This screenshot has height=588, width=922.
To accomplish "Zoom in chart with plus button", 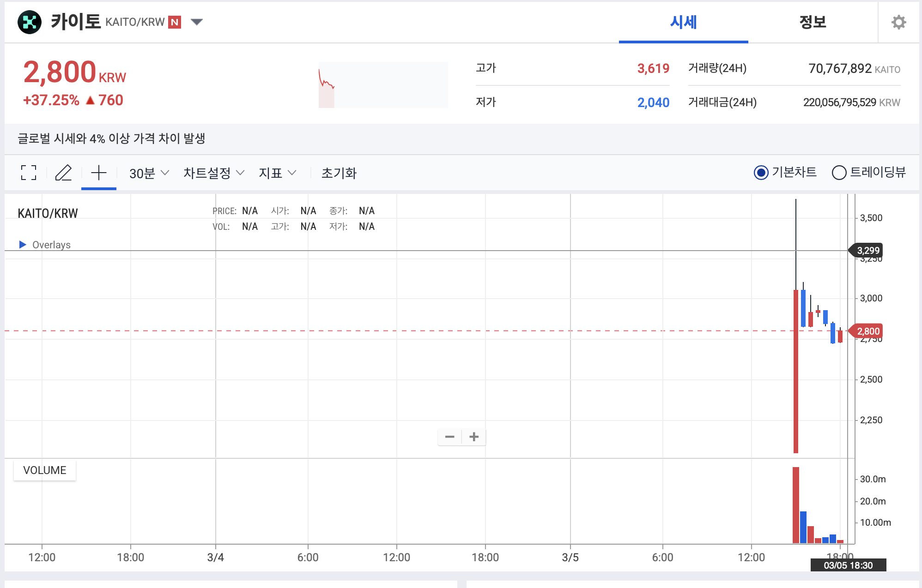I will pyautogui.click(x=474, y=437).
